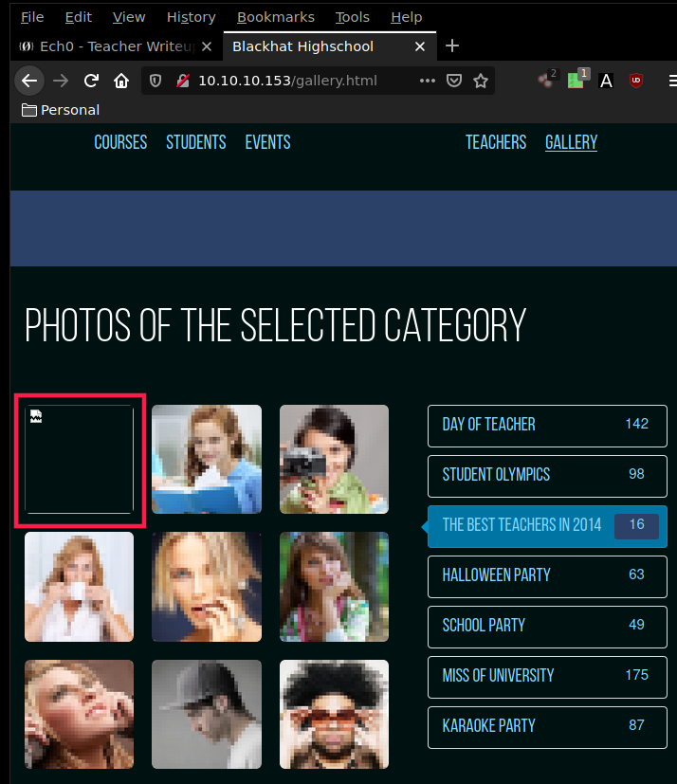
Task: Open the Edit menu
Action: (78, 17)
